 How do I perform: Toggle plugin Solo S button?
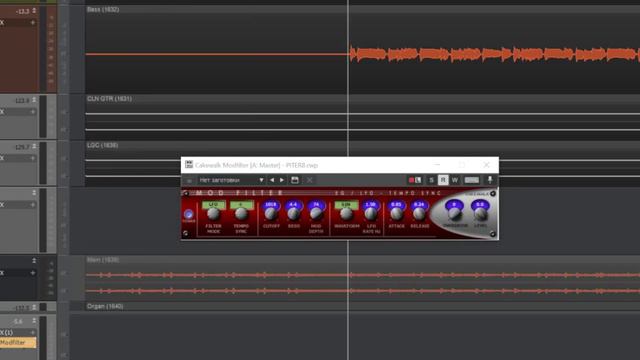coord(431,180)
